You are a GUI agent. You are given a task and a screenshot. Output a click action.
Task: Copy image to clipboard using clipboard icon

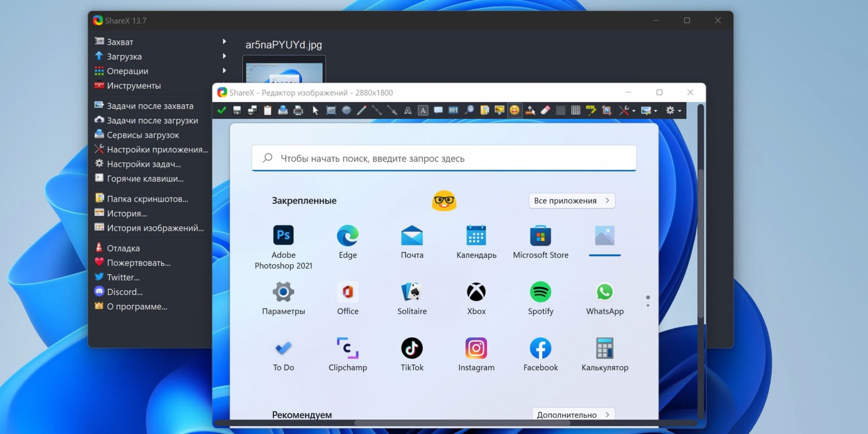267,110
